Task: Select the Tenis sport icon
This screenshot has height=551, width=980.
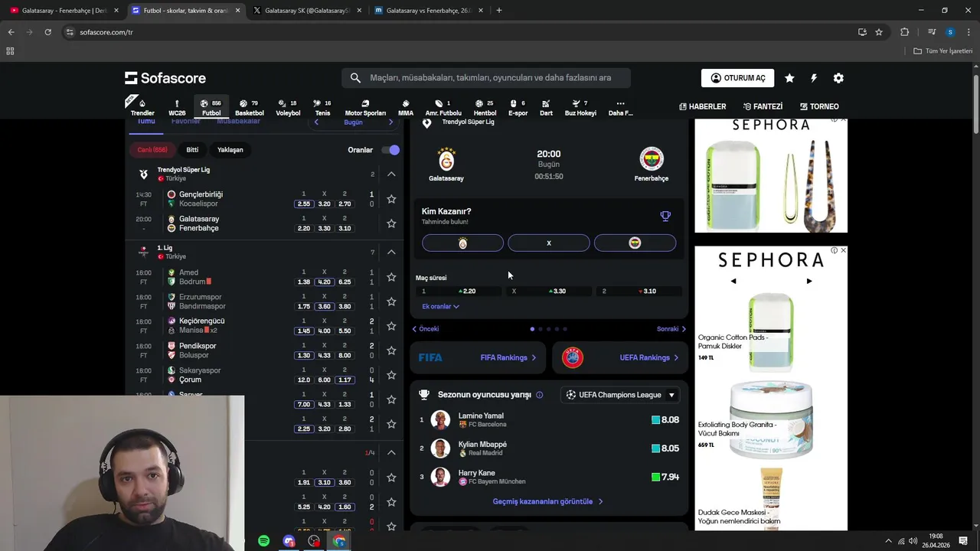Action: click(322, 108)
